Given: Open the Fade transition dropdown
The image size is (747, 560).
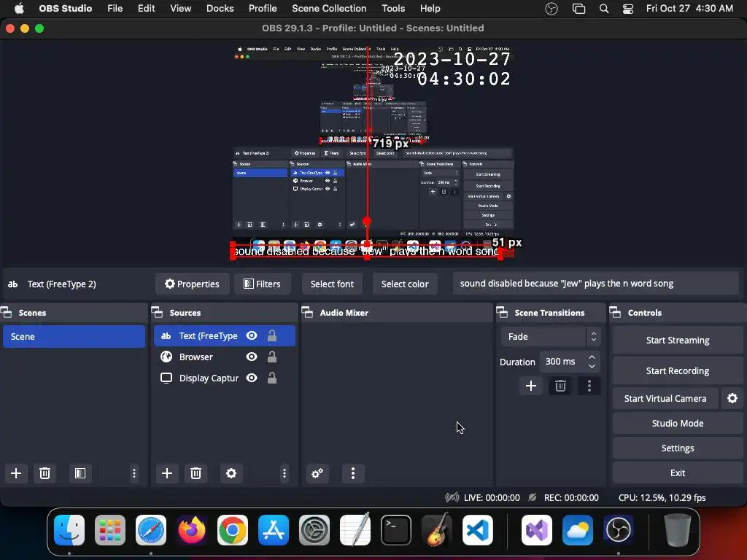Looking at the screenshot, I should pos(551,337).
